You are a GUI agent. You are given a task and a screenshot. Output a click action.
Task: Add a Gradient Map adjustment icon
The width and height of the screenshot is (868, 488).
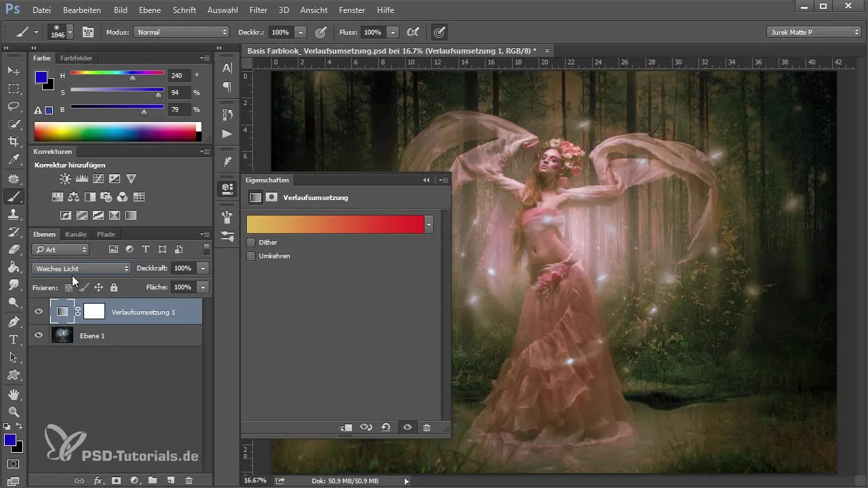[x=131, y=216]
